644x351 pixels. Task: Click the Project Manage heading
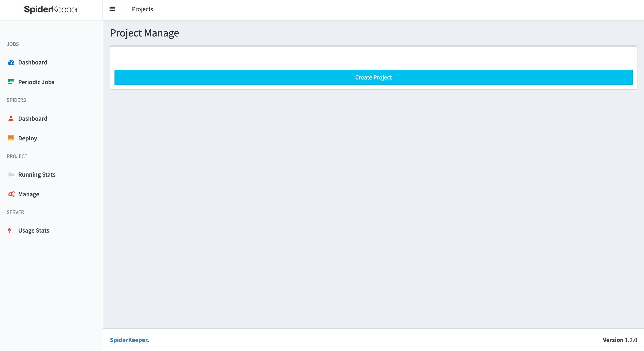(144, 33)
